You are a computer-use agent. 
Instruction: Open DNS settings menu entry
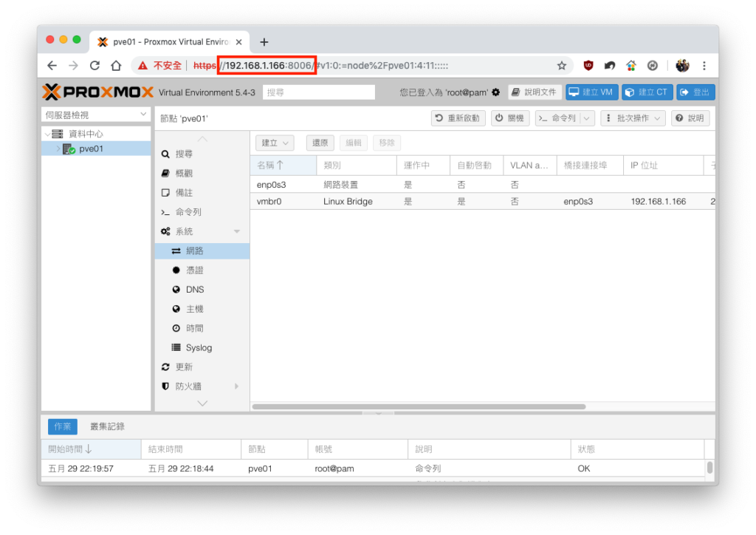tap(202, 290)
